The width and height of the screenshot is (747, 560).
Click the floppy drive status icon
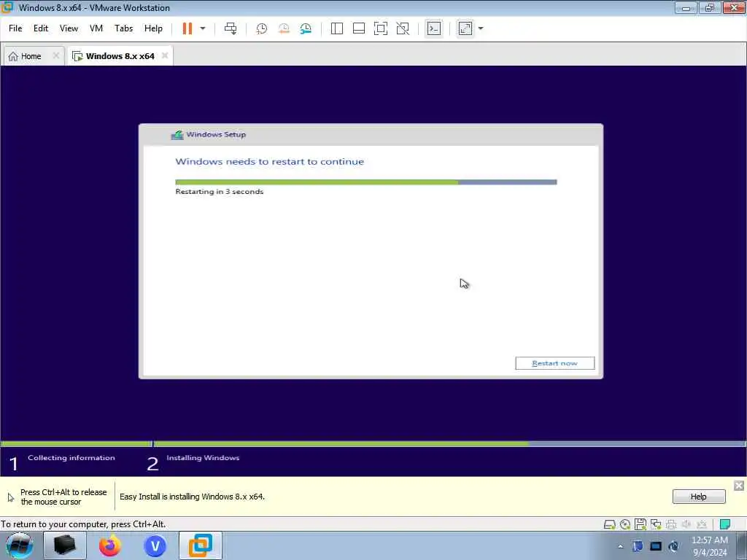pos(640,525)
